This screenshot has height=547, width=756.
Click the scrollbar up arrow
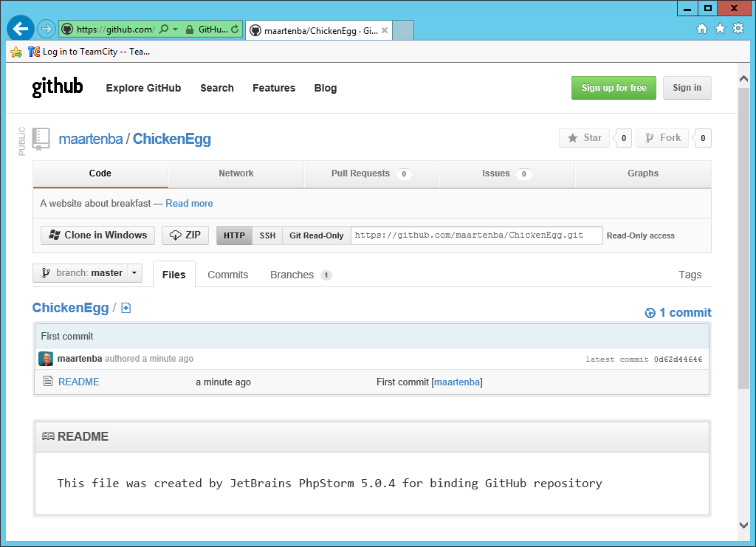[744, 78]
